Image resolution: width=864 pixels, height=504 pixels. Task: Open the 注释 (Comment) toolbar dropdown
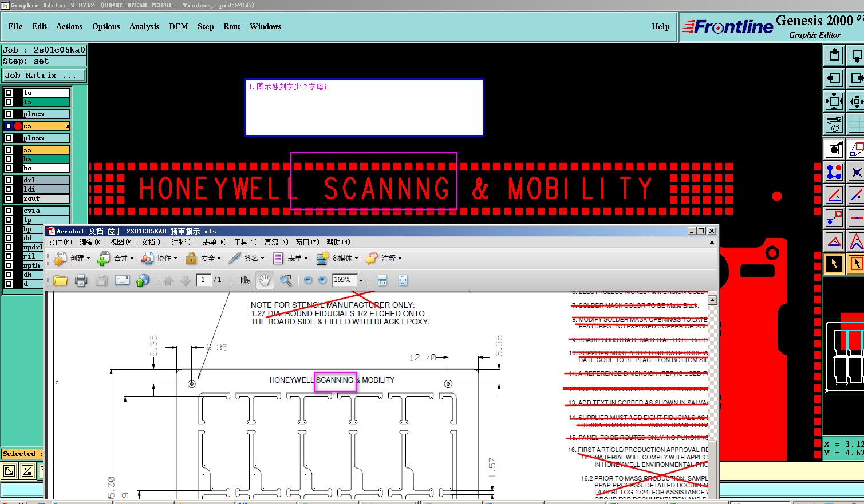point(384,259)
